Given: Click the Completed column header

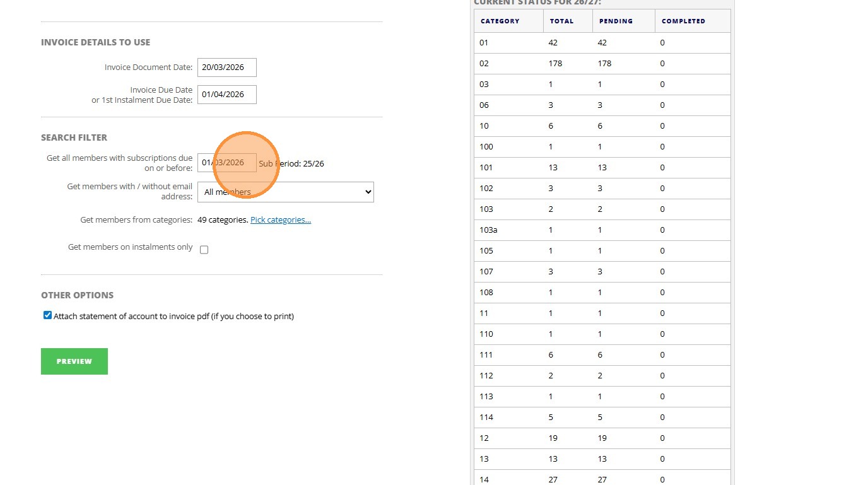Looking at the screenshot, I should point(683,21).
